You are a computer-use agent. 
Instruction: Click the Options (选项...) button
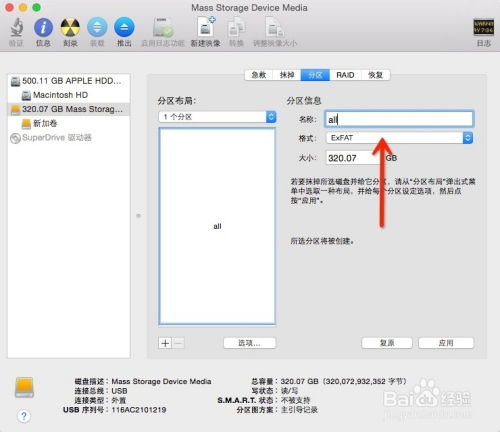tap(249, 343)
